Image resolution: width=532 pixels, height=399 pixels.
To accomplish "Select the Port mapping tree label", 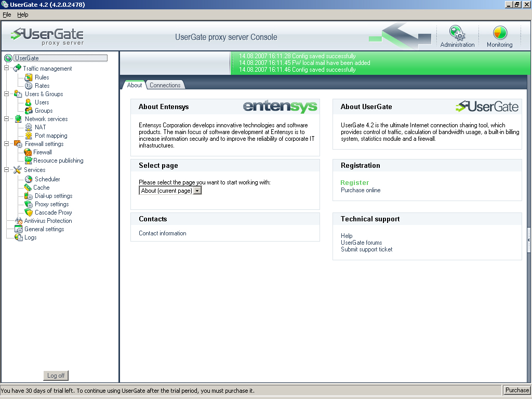I will coord(51,136).
